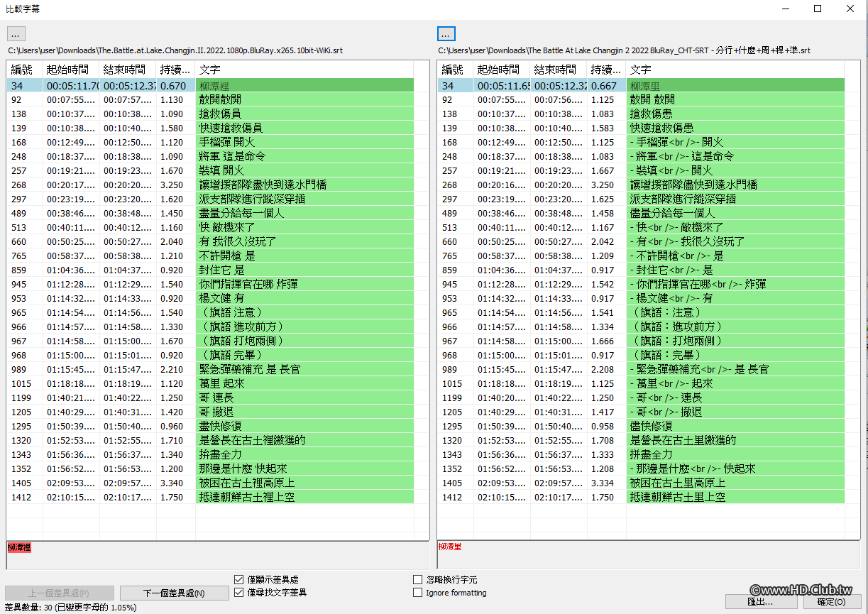
Task: Select left row 裝填 開火
Action: click(210, 170)
